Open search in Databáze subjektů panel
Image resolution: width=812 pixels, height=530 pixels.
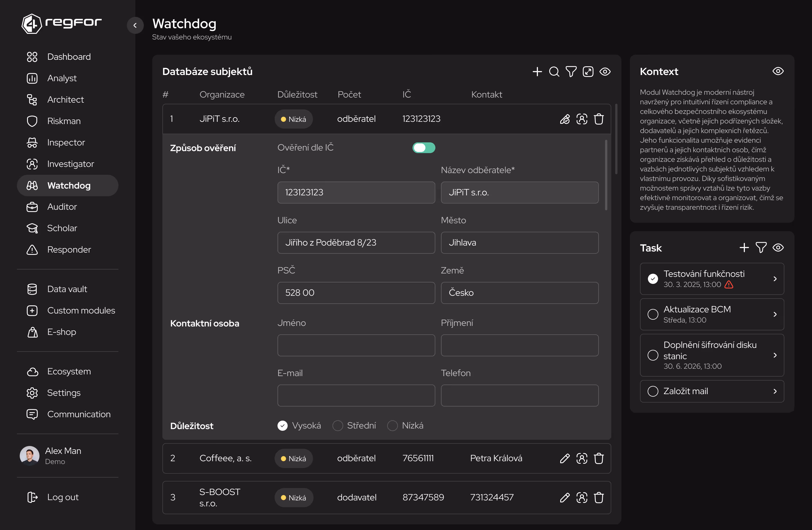click(x=554, y=72)
